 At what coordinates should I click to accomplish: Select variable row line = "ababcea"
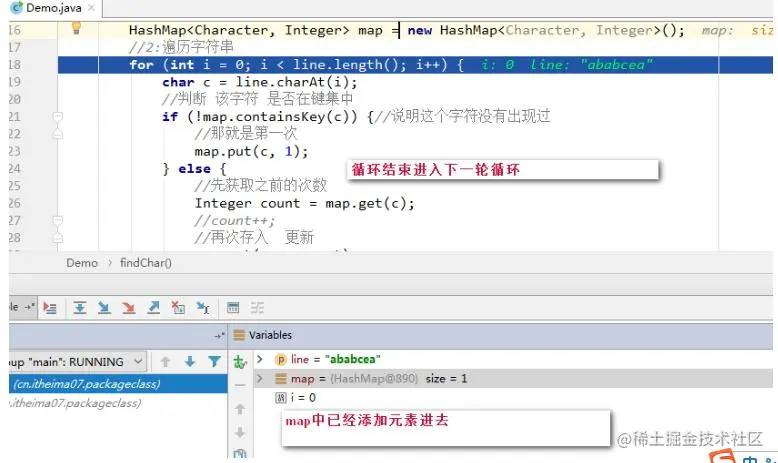[514, 359]
